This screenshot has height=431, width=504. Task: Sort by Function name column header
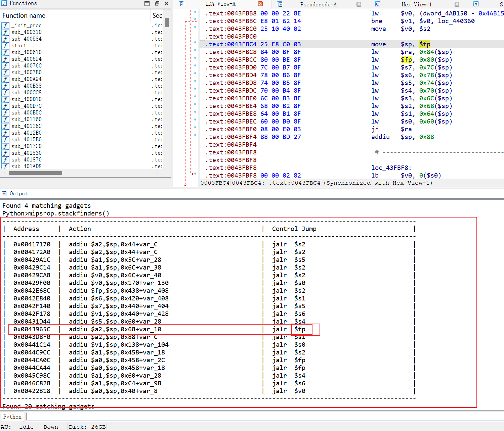click(x=24, y=15)
